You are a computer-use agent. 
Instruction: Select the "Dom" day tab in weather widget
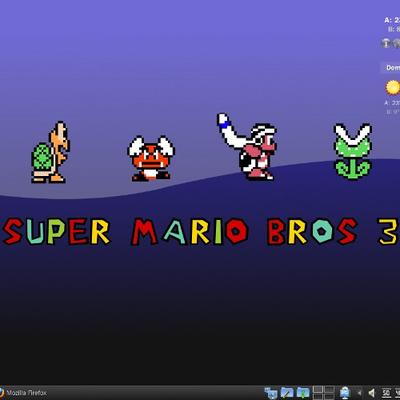coord(391,68)
